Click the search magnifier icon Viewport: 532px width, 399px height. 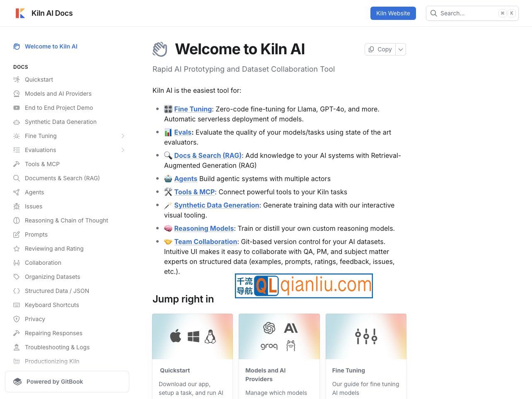434,13
